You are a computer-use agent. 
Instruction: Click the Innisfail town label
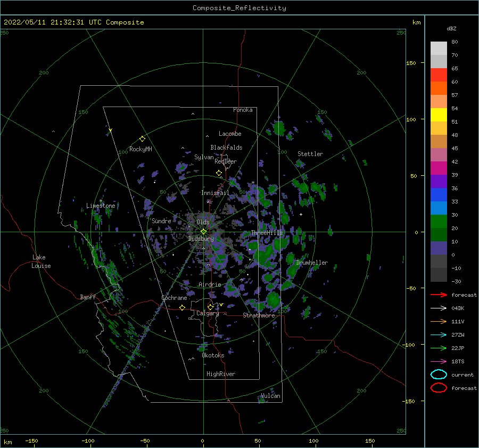[215, 193]
